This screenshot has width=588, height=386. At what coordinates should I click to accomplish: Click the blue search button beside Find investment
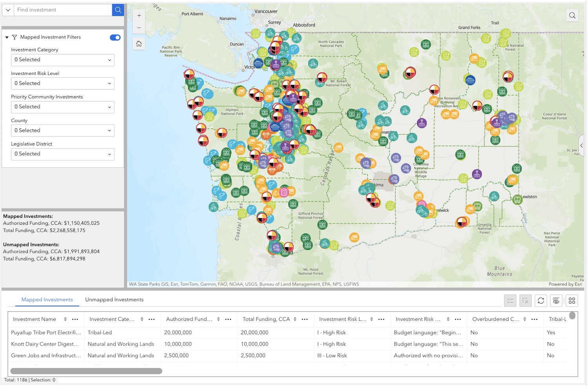[x=118, y=10]
